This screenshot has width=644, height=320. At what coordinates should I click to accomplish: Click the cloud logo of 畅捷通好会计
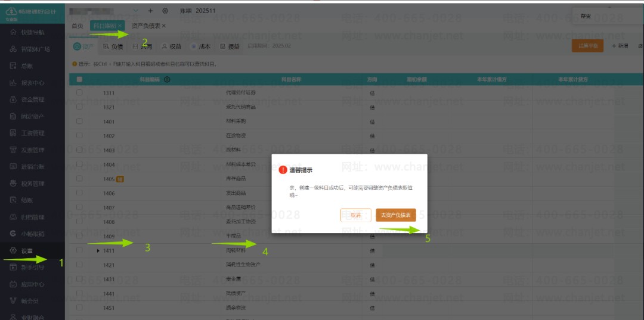(x=11, y=11)
